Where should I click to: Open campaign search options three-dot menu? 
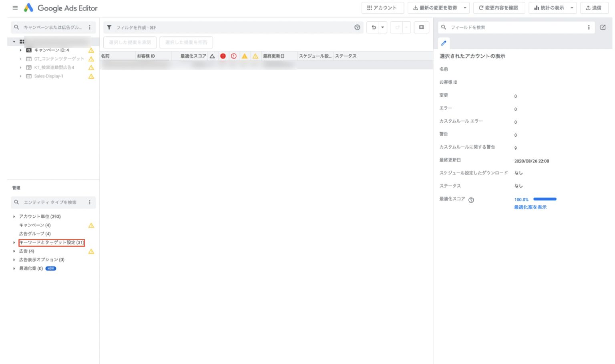tap(90, 27)
